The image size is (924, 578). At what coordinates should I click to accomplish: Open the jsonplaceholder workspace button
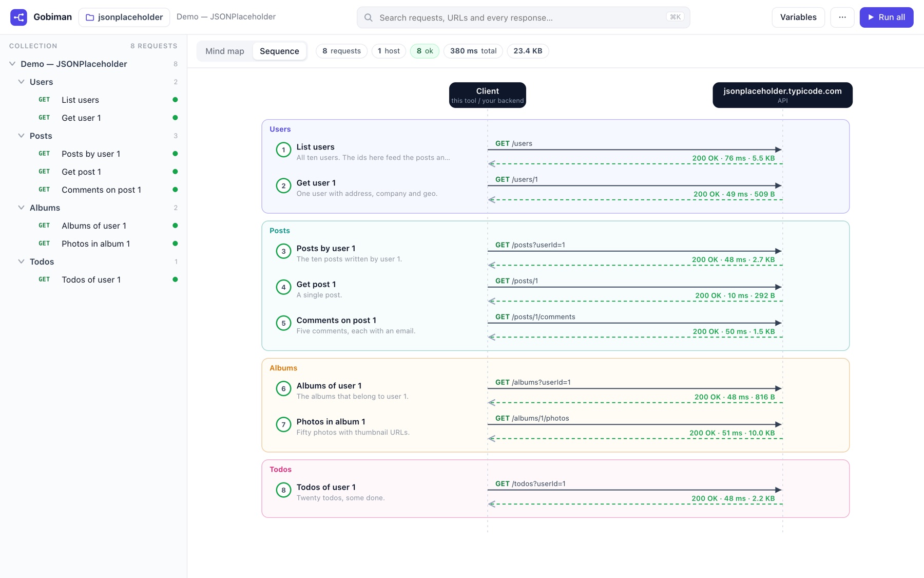tap(124, 17)
